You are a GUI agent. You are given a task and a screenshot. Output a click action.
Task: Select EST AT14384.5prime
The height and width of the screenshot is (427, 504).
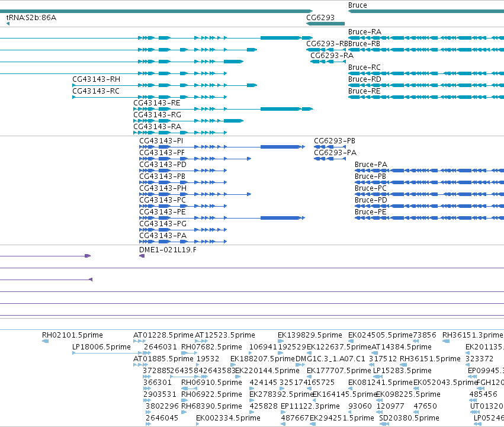[x=402, y=347]
